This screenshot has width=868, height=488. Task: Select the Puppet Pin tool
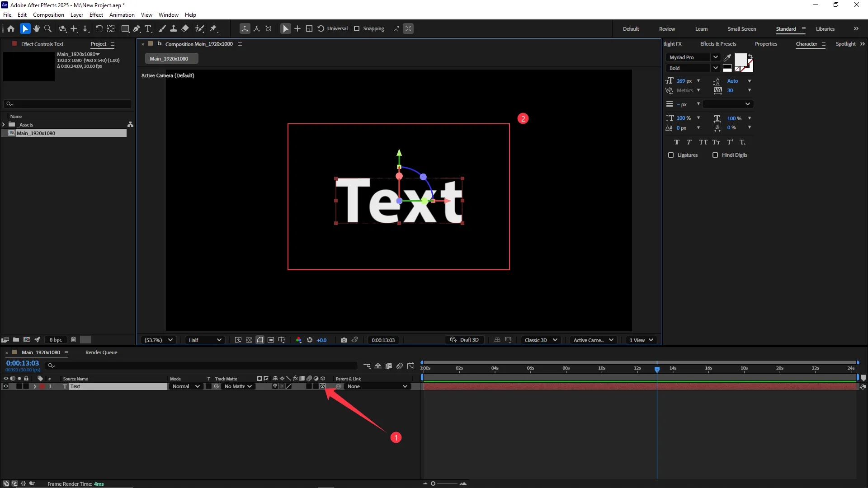[x=213, y=28]
